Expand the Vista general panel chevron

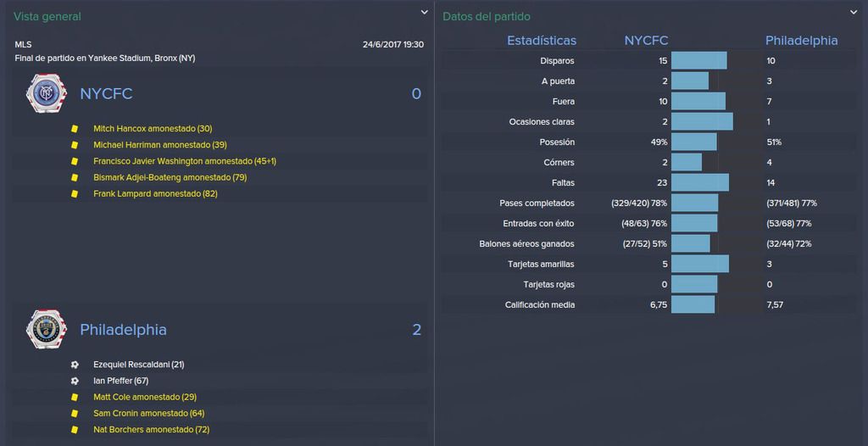pos(424,12)
